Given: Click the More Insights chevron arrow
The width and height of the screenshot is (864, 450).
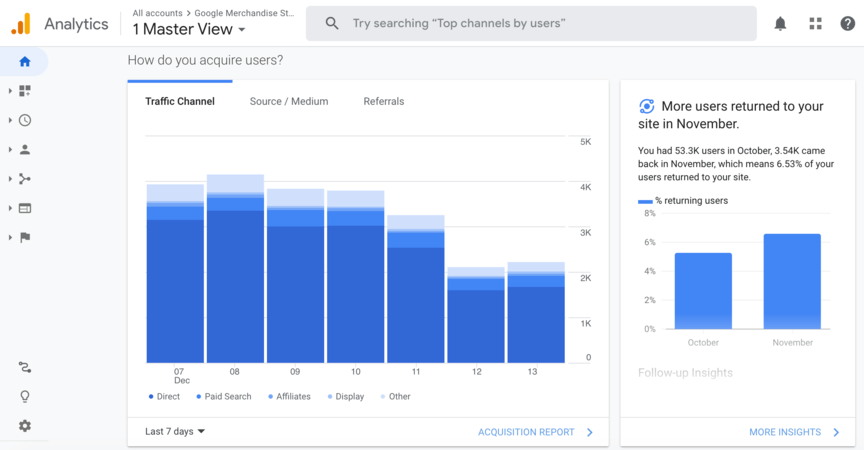Looking at the screenshot, I should (836, 432).
